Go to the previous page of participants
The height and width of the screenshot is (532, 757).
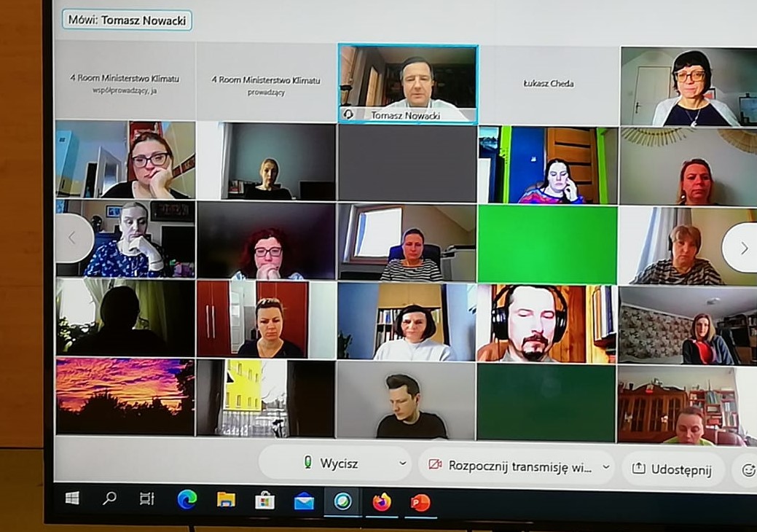(x=72, y=238)
